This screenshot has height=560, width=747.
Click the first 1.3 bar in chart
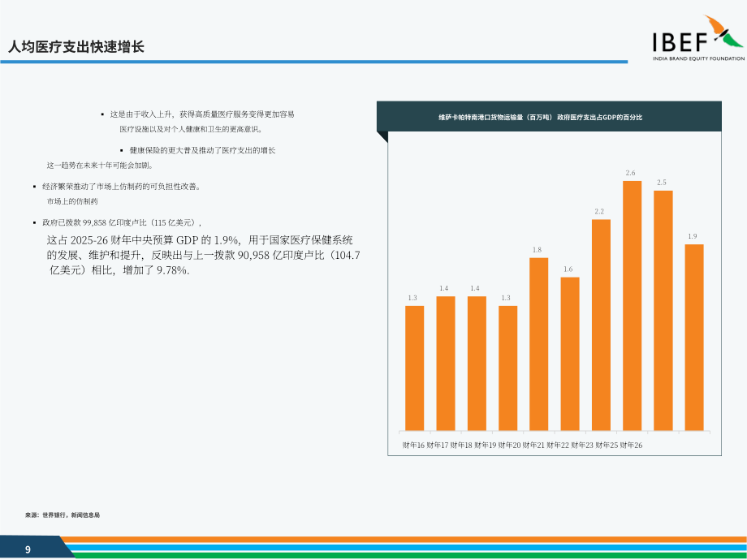[x=414, y=368]
